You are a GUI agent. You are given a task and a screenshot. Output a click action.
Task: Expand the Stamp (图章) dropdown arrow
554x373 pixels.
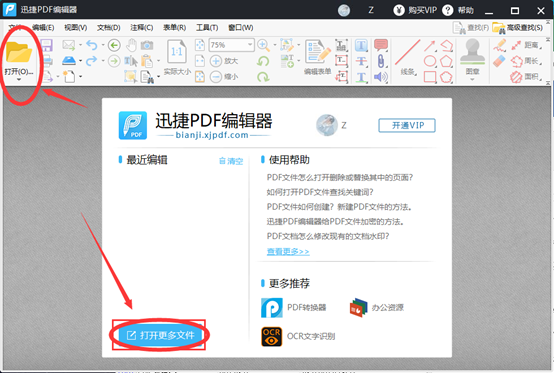(x=472, y=79)
